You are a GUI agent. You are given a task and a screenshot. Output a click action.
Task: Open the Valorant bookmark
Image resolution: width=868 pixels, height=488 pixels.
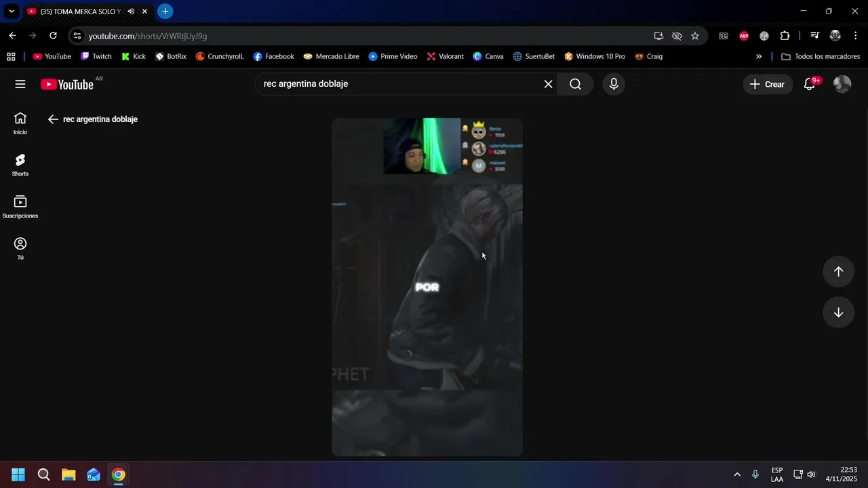tap(446, 57)
